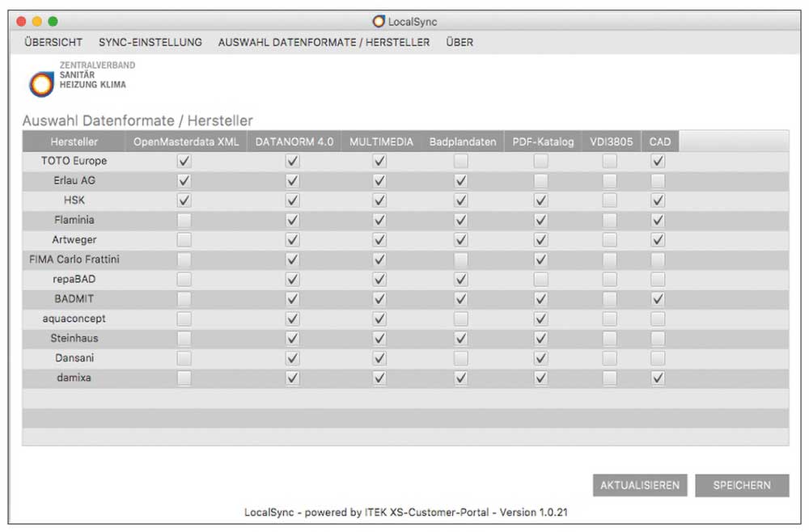This screenshot has width=809, height=532.
Task: Open AUSWAHL DATENFORMATE / HERSTELLER menu
Action: [x=324, y=42]
